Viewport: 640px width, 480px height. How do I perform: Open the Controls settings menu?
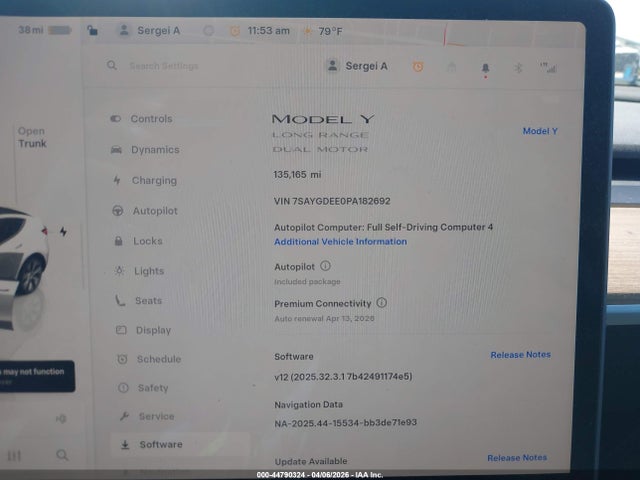141,119
